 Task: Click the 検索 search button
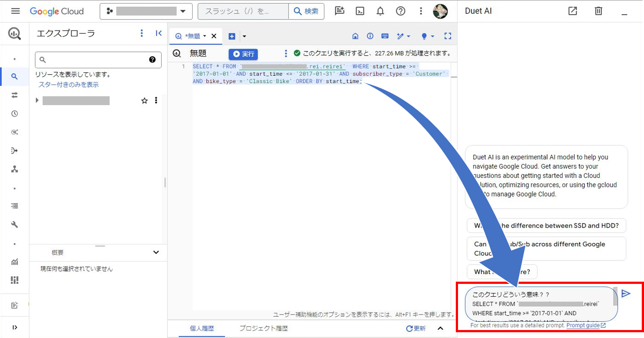306,11
